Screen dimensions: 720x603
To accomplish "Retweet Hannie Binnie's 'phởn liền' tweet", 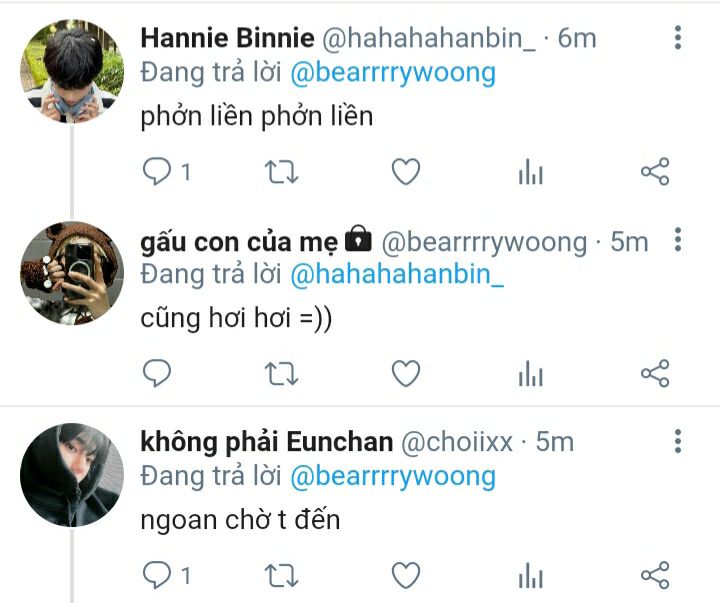I will [281, 172].
